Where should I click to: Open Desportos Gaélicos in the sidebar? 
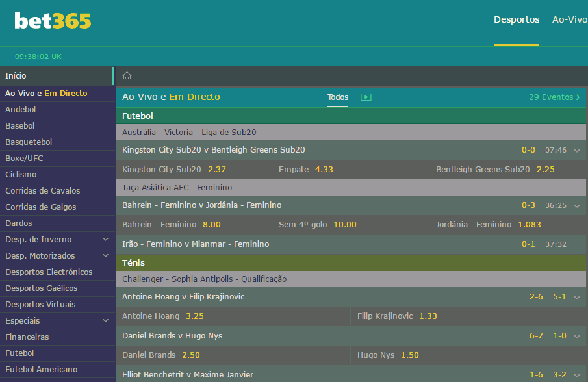(x=57, y=288)
